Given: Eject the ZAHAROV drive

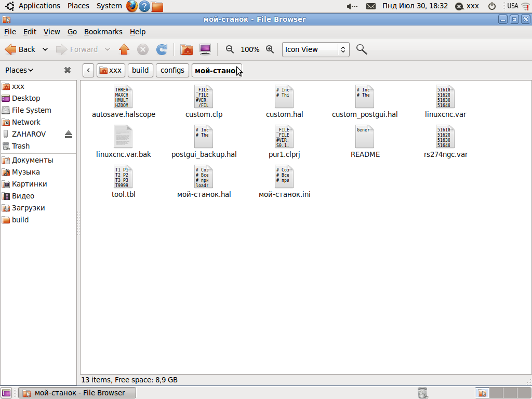Looking at the screenshot, I should tap(69, 135).
